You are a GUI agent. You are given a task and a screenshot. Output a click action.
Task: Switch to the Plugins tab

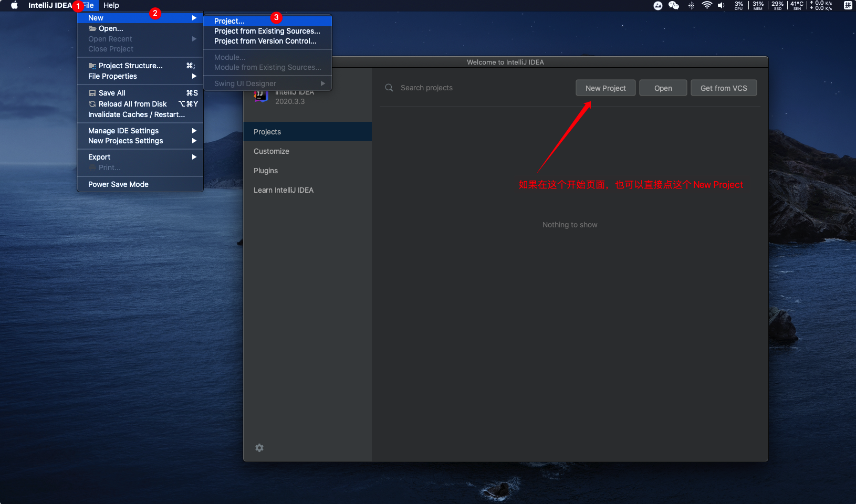coord(308,171)
